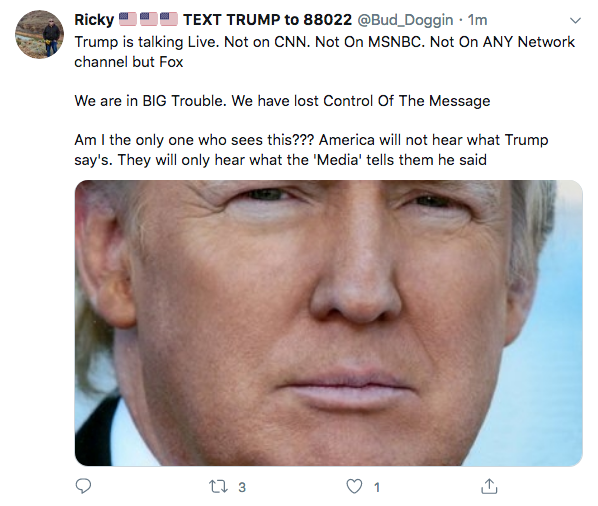Click the "channel but Fox" text line
The width and height of the screenshot is (598, 506).
click(x=129, y=62)
